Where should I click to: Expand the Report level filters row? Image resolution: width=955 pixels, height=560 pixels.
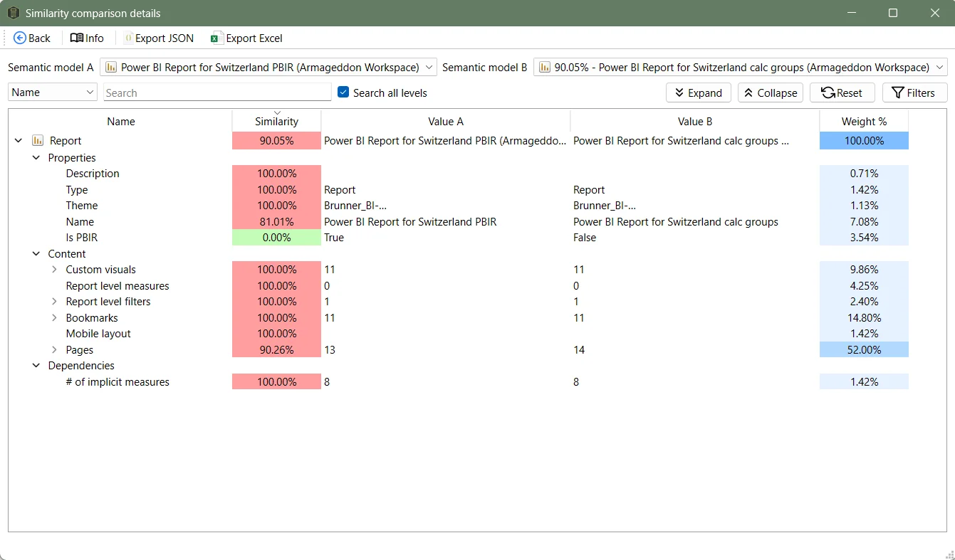point(54,302)
